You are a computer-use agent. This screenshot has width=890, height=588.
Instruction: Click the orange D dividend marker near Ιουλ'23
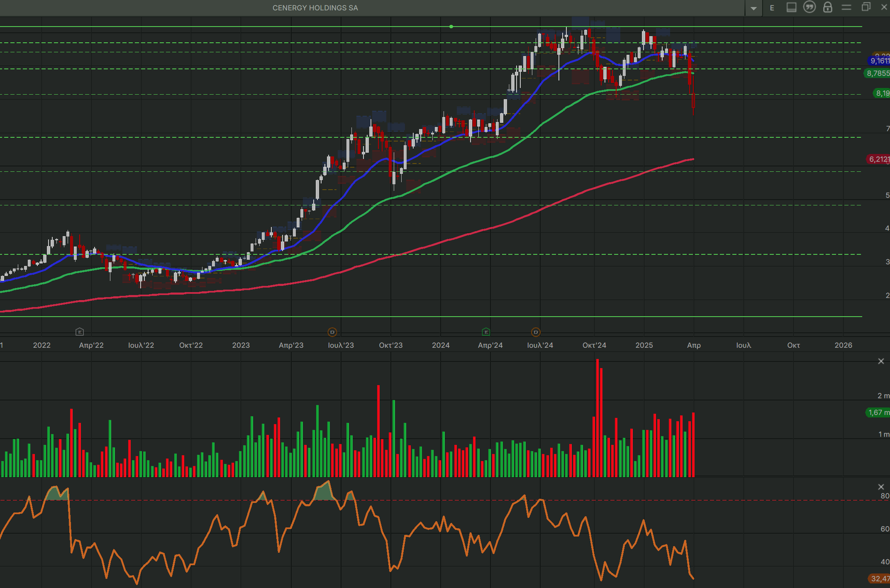[332, 332]
